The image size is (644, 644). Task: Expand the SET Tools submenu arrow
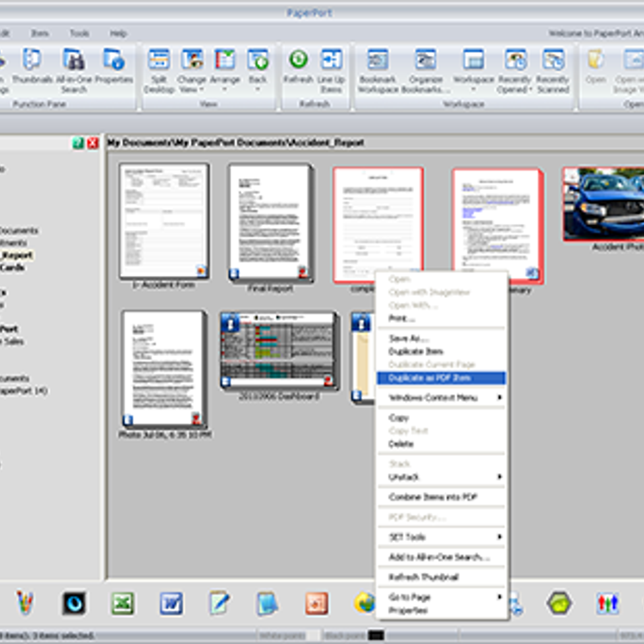500,537
